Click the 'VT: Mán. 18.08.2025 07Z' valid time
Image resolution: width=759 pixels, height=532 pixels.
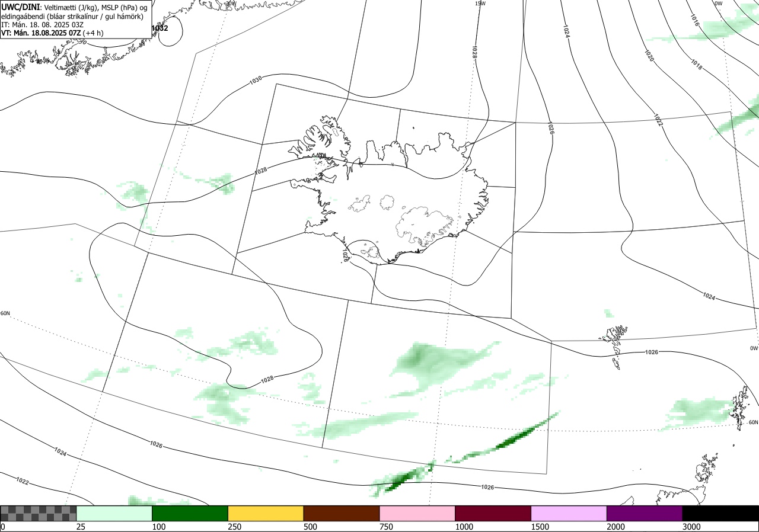pos(40,33)
